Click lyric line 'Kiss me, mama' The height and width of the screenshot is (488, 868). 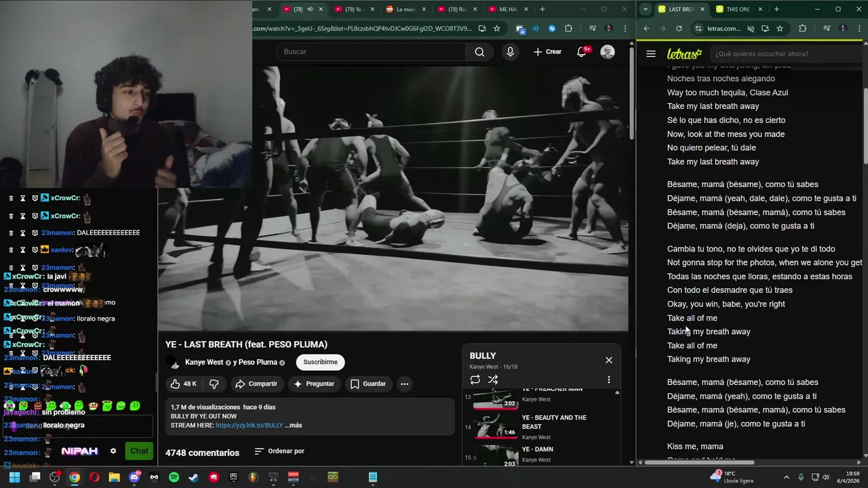click(x=695, y=447)
